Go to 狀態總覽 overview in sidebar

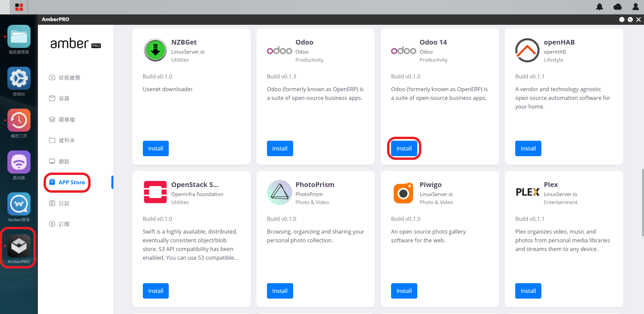point(65,77)
